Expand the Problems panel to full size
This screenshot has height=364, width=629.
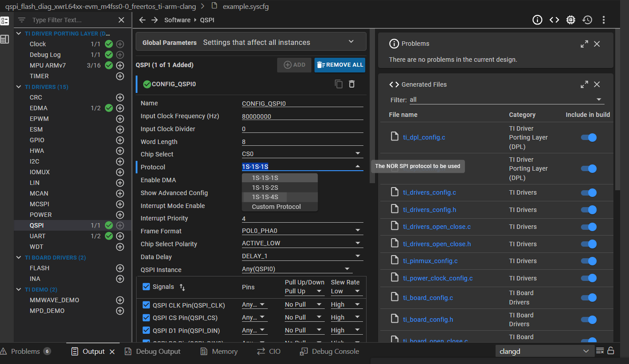[x=585, y=44]
